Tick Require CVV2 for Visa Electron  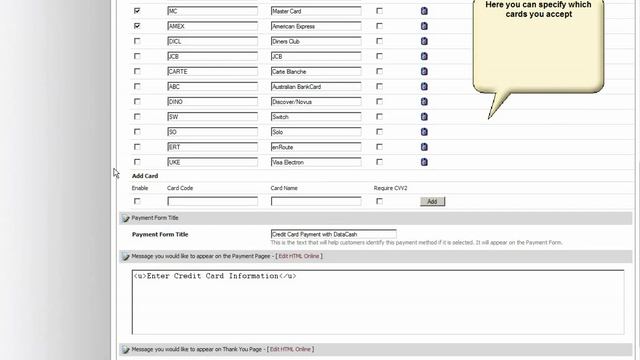tap(380, 162)
